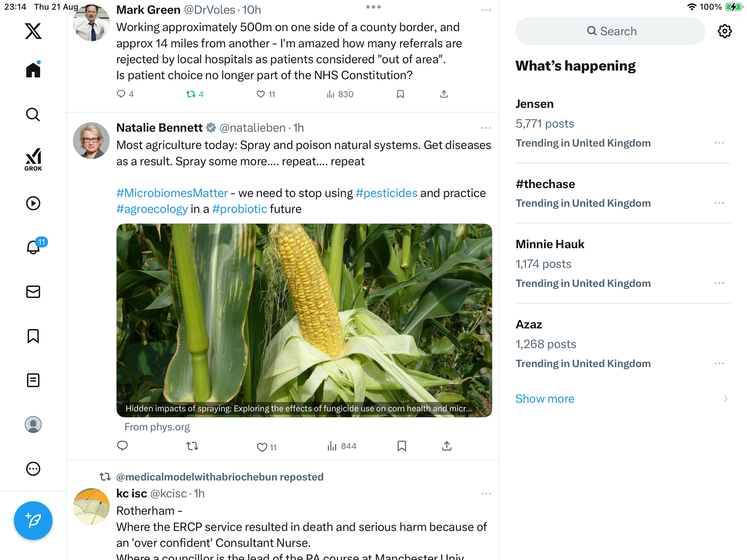Viewport: 747px width, 560px height.
Task: Open the sidebar search magnifier
Action: [x=33, y=114]
